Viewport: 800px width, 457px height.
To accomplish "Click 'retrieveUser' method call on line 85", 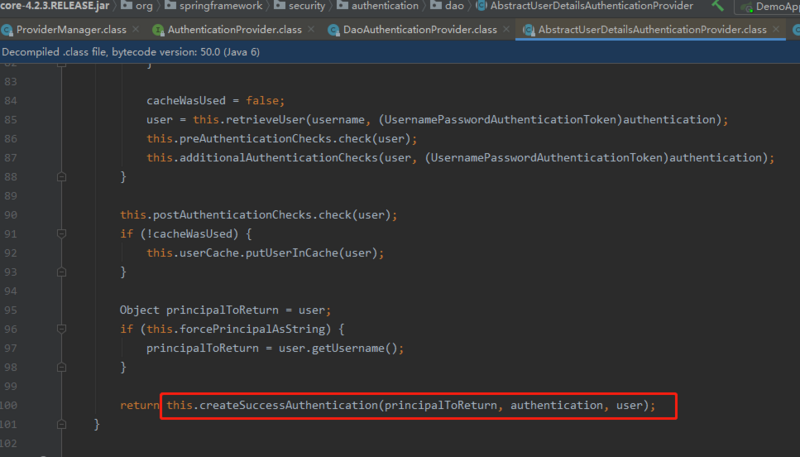I will (265, 119).
